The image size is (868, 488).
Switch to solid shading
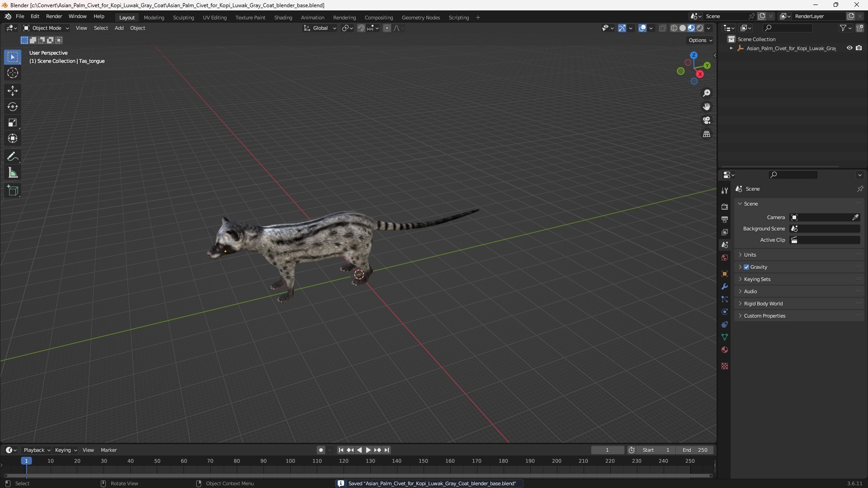683,28
